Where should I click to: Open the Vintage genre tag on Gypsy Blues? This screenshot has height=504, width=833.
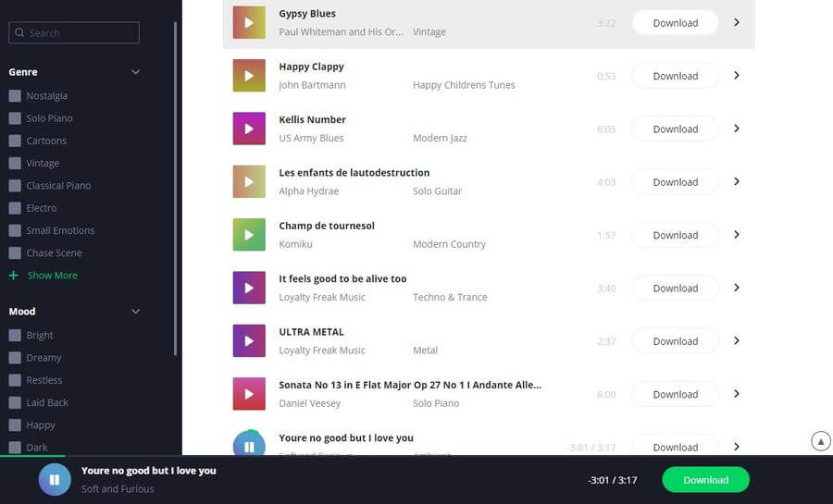click(429, 31)
